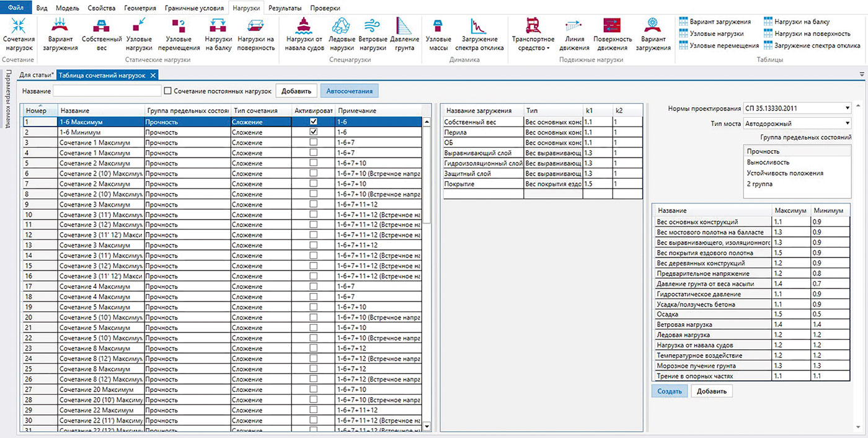Enable activation checkbox for Сочетание 1 Максимум row
The image size is (868, 438).
tap(313, 143)
